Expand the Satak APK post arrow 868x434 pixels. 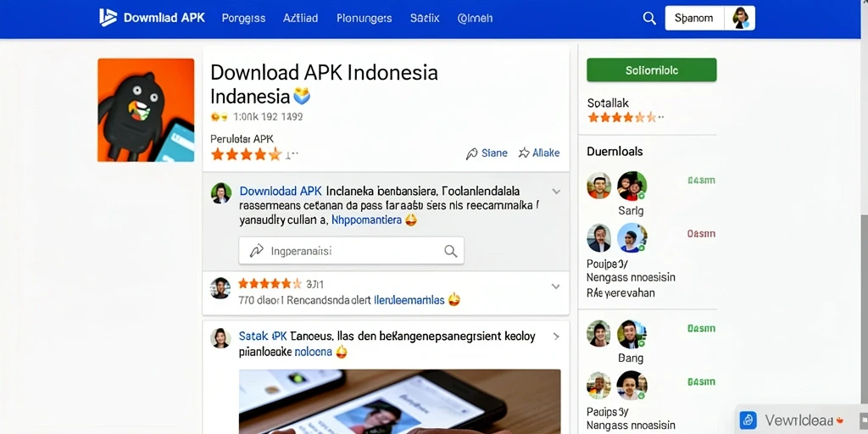556,337
